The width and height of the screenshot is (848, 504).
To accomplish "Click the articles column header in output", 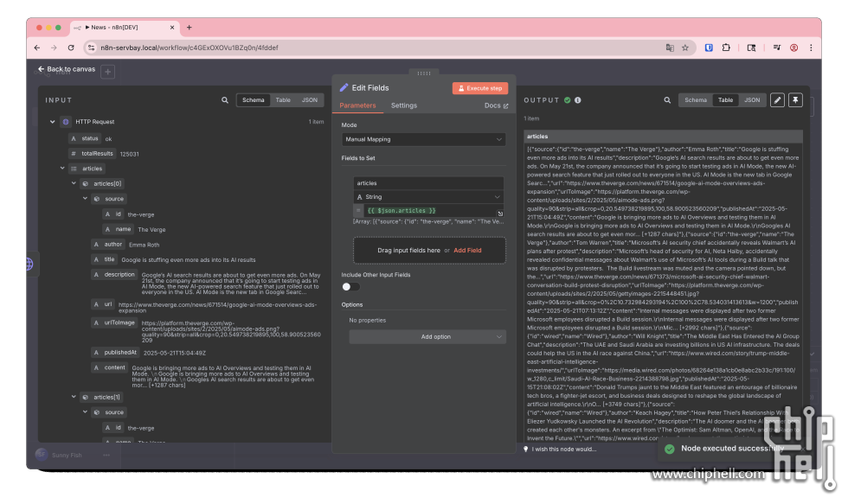I will tap(663, 137).
